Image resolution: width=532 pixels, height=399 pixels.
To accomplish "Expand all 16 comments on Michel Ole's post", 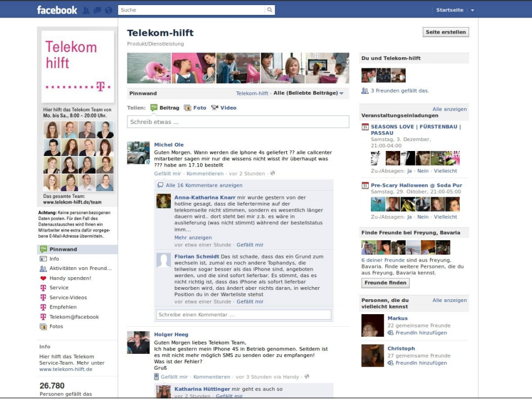I will [x=204, y=185].
